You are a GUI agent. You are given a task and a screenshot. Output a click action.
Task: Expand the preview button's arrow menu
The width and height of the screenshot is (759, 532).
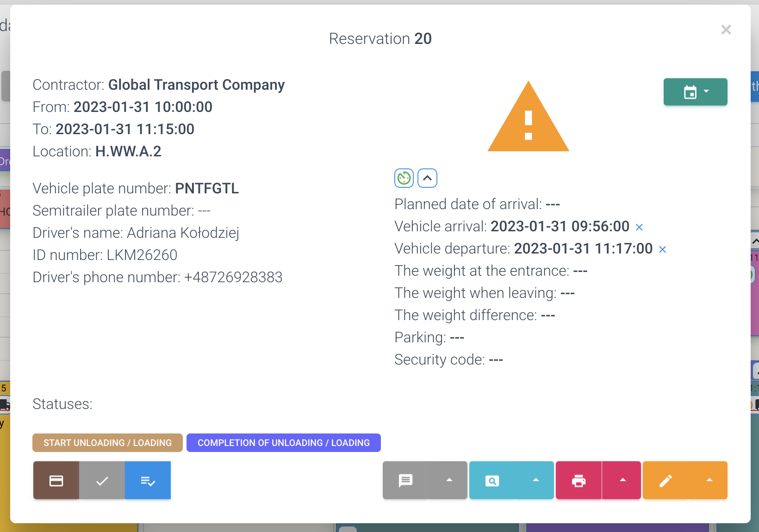(x=535, y=480)
